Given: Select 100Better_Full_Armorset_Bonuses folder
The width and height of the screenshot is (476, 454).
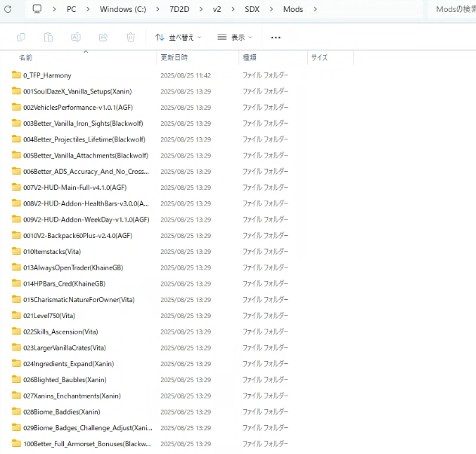Looking at the screenshot, I should click(x=86, y=444).
